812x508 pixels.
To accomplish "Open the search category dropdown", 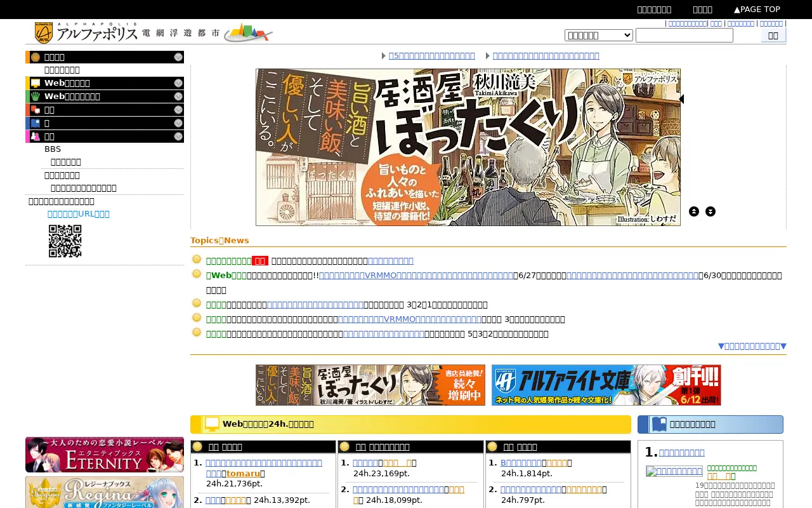I will coord(599,36).
